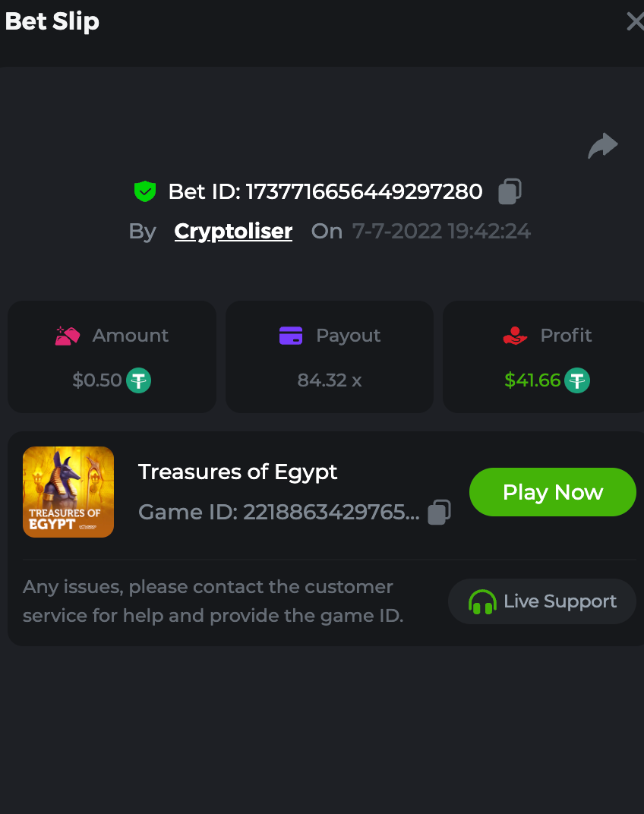This screenshot has width=644, height=814.
Task: Click the share arrow icon
Action: [x=603, y=146]
